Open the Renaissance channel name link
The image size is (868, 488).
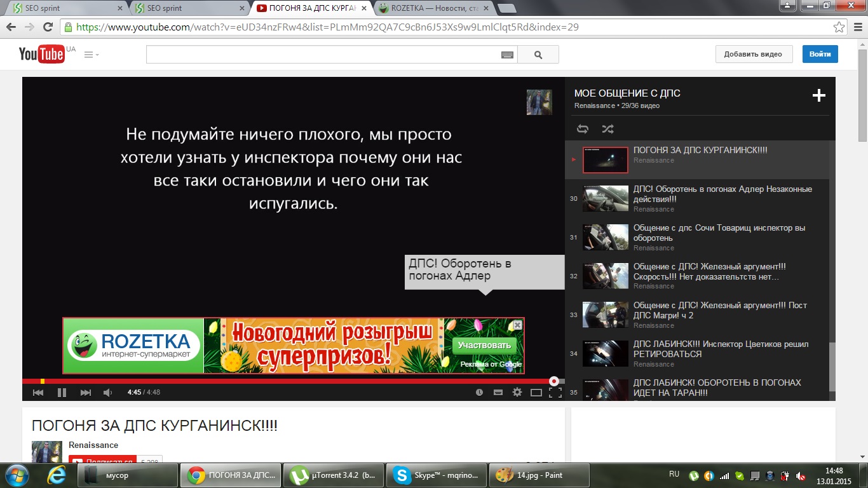point(93,445)
